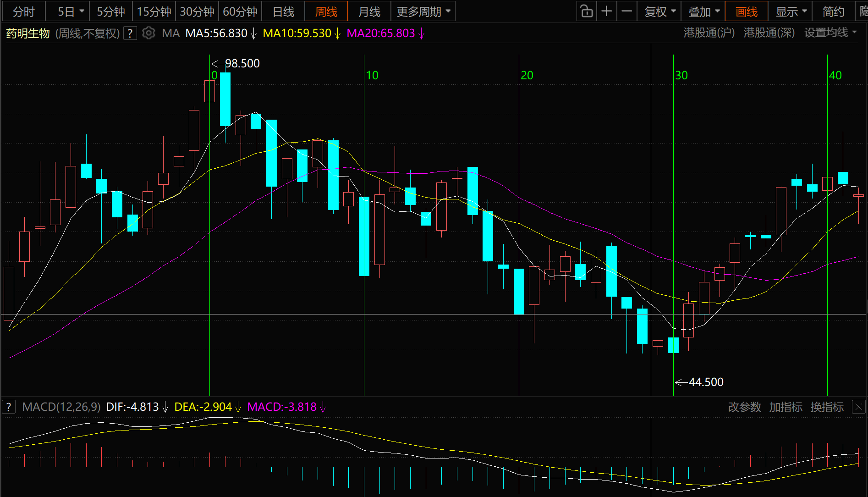Click the MA label beside gear icon
This screenshot has height=497, width=868.
point(171,33)
